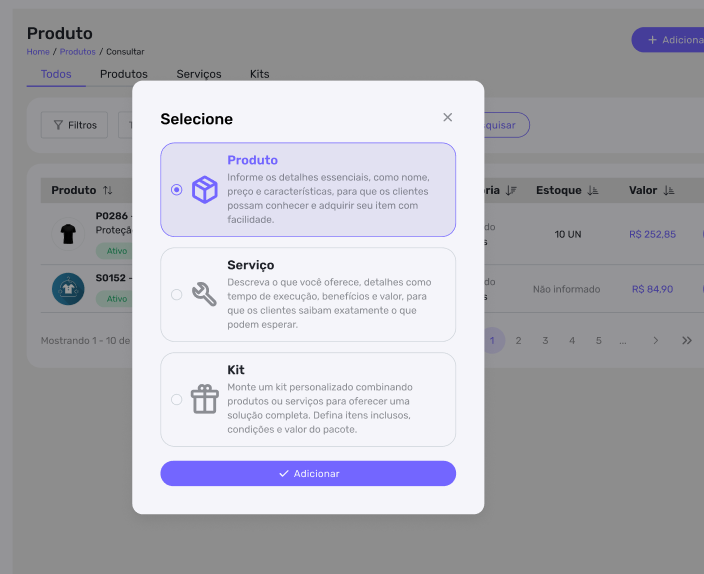Click the Produto box icon
Screen dimensions: 704x574
[204, 190]
